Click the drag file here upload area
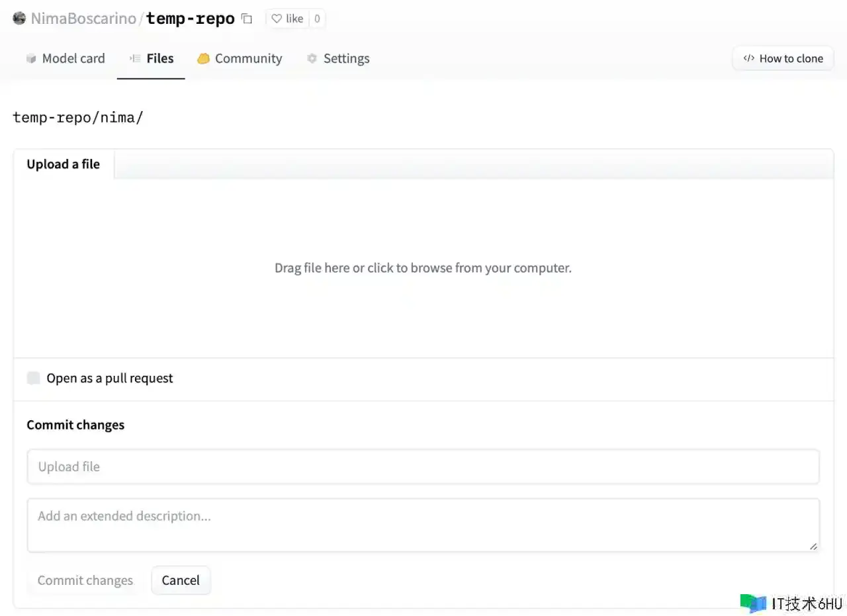The height and width of the screenshot is (616, 847). pyautogui.click(x=423, y=268)
